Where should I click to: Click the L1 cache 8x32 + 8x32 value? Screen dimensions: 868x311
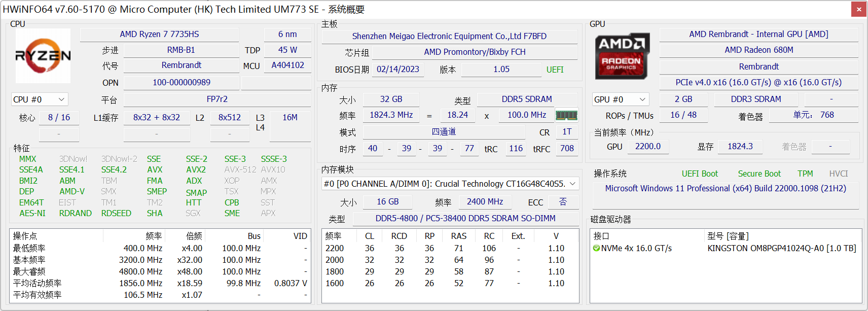point(157,117)
